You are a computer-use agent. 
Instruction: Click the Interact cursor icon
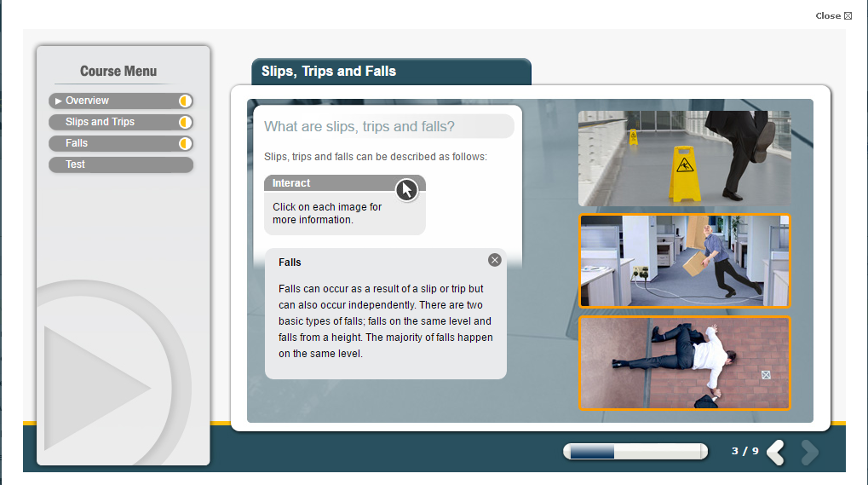(x=406, y=189)
